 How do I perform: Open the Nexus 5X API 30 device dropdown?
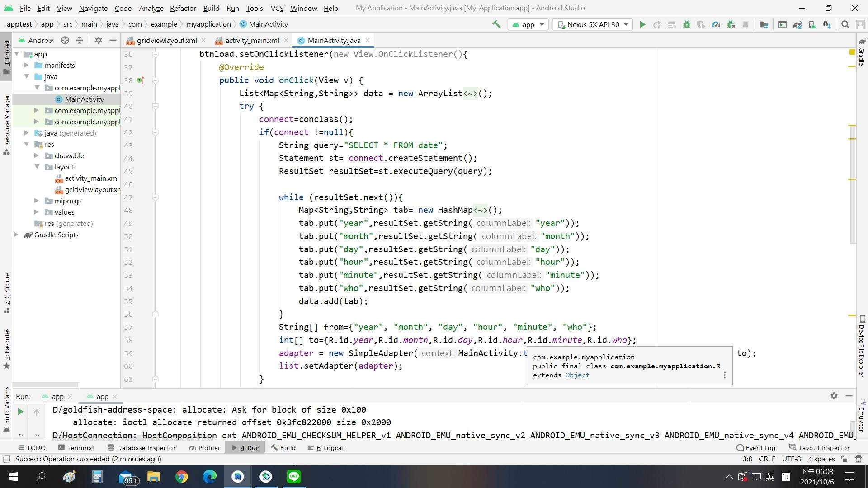pos(593,24)
